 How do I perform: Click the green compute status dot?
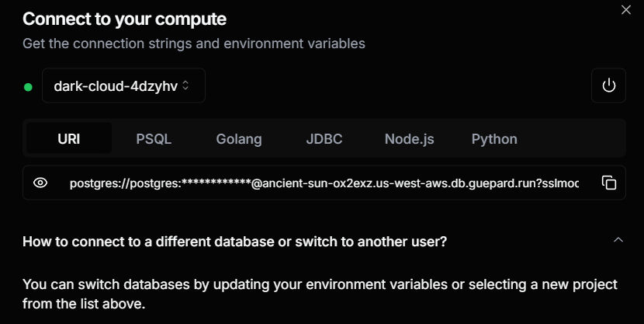(x=29, y=87)
